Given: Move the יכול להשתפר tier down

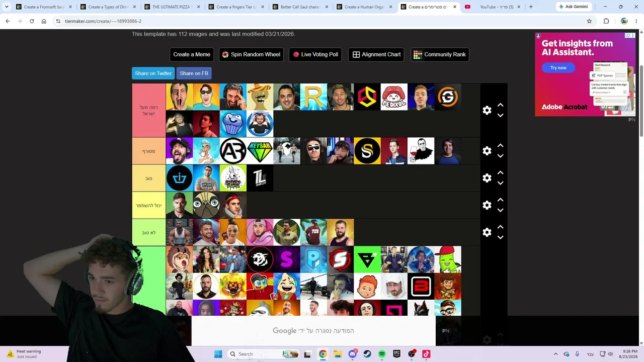Looking at the screenshot, I should (x=500, y=210).
